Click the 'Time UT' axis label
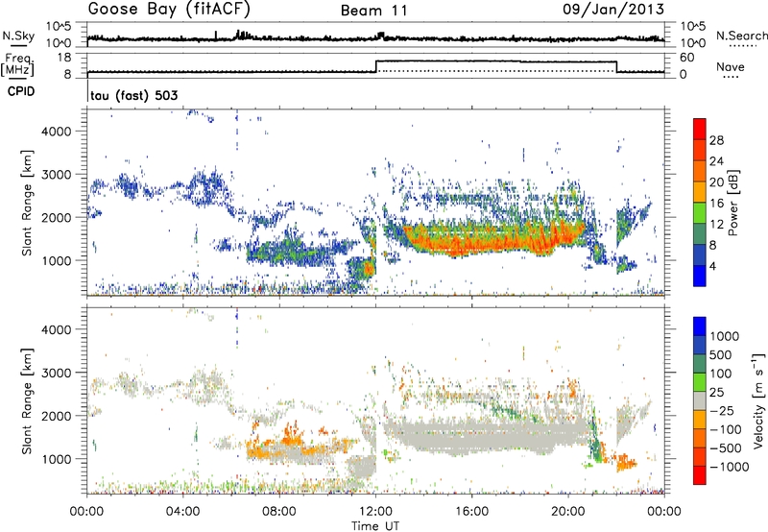 (x=375, y=526)
